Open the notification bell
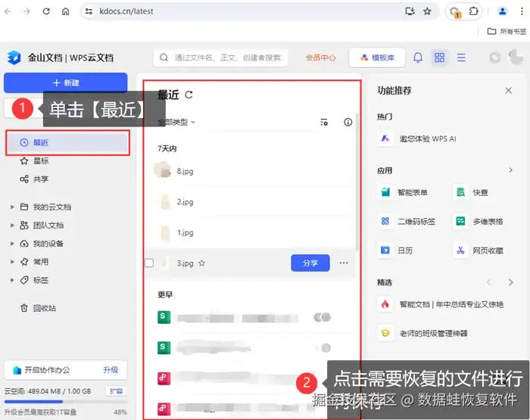 418,58
